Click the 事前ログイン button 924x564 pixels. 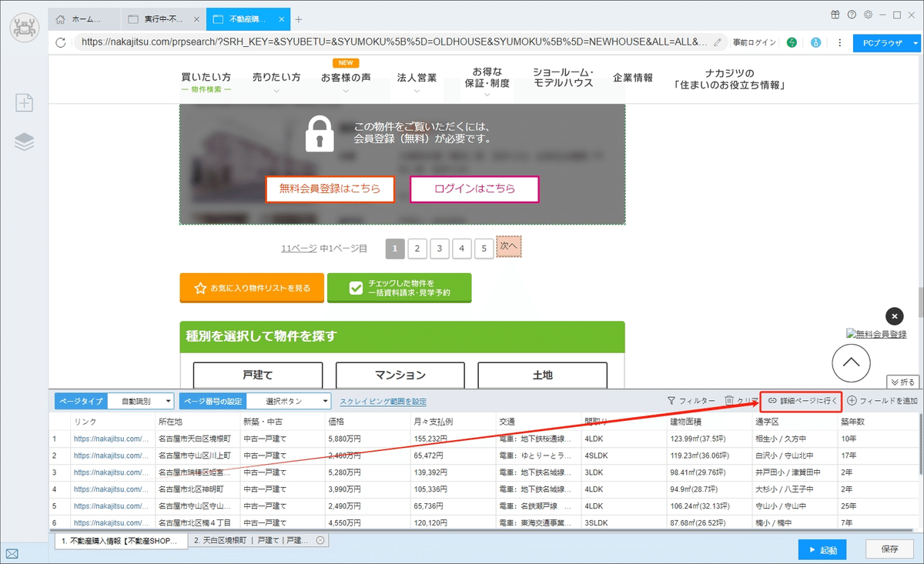pyautogui.click(x=755, y=43)
